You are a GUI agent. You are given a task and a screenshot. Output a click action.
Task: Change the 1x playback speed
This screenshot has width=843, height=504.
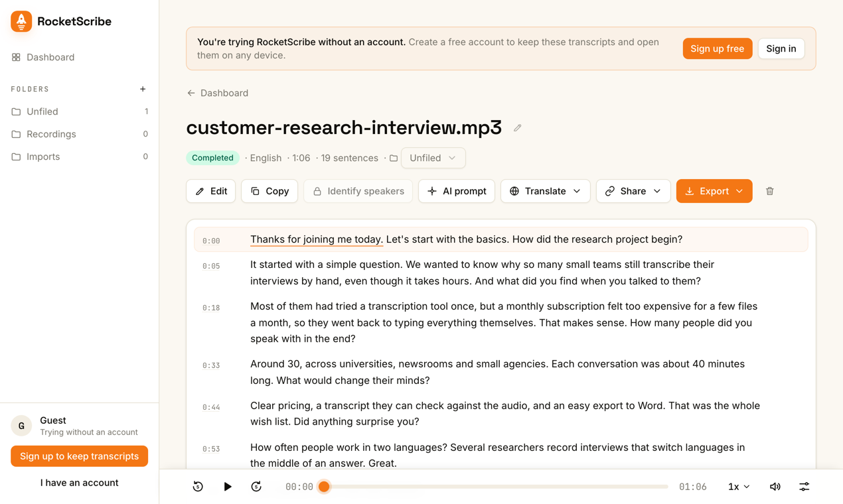739,487
